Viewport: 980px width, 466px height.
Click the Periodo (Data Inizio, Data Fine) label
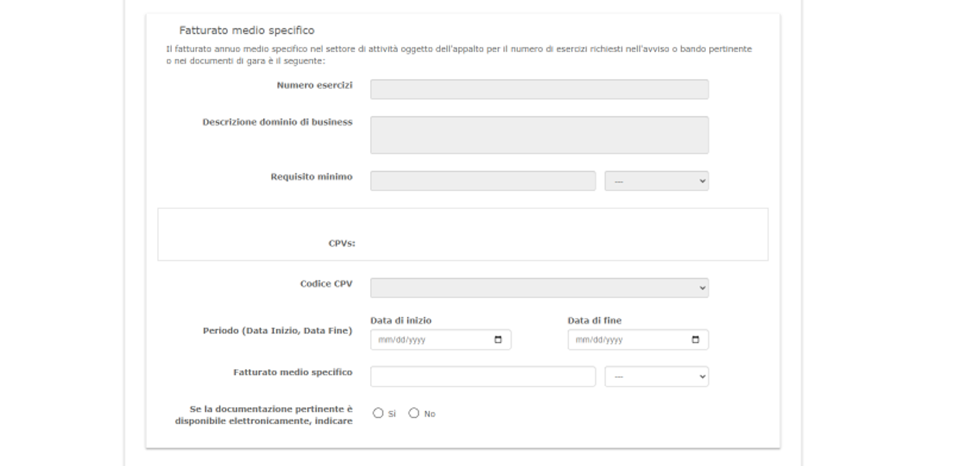click(x=277, y=331)
